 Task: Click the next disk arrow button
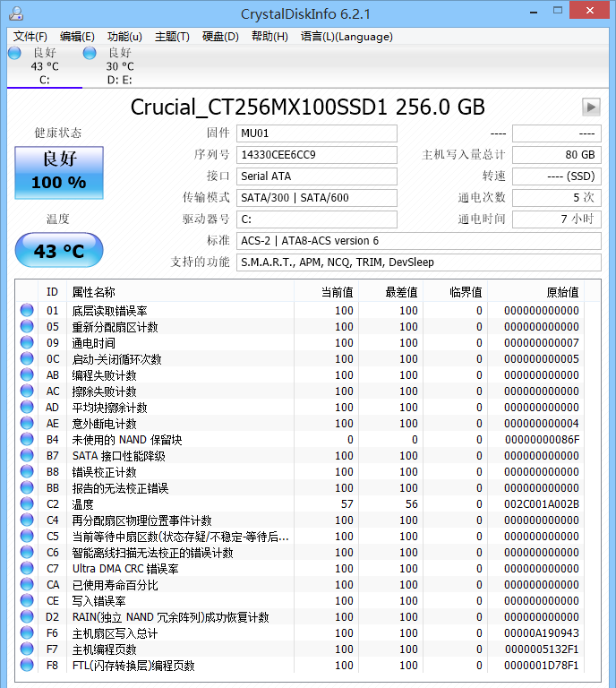pyautogui.click(x=591, y=107)
